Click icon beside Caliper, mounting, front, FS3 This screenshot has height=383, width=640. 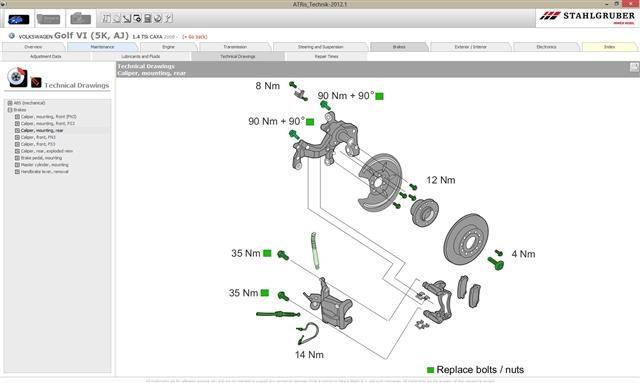coord(17,123)
